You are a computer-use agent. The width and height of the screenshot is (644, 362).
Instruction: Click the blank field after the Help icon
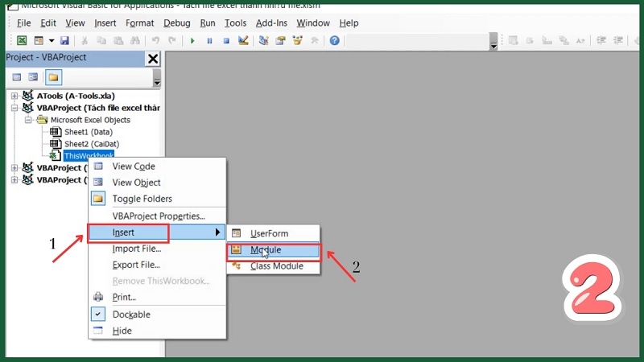pos(417,41)
